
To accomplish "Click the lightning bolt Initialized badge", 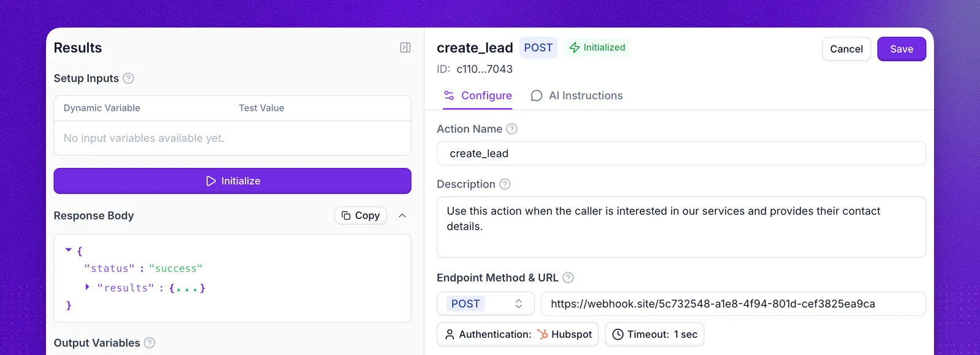I will pos(597,48).
